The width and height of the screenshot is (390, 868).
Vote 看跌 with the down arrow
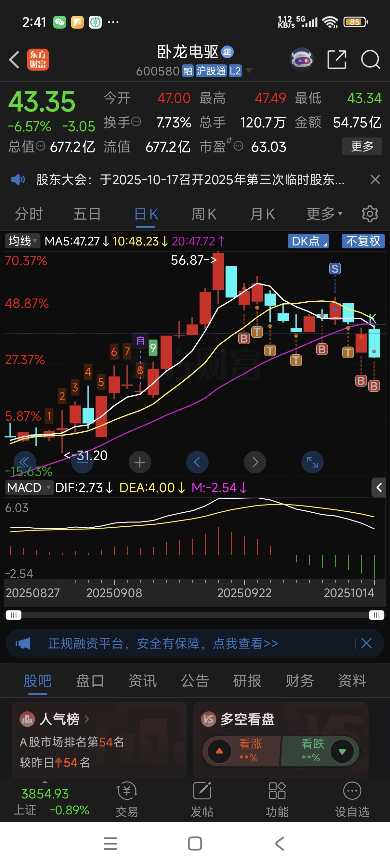(342, 751)
